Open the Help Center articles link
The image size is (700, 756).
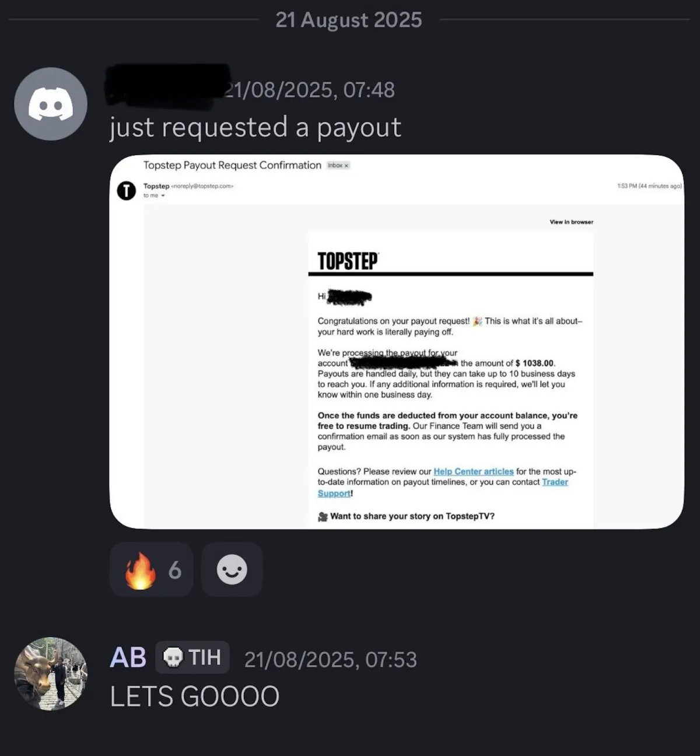[x=474, y=471]
